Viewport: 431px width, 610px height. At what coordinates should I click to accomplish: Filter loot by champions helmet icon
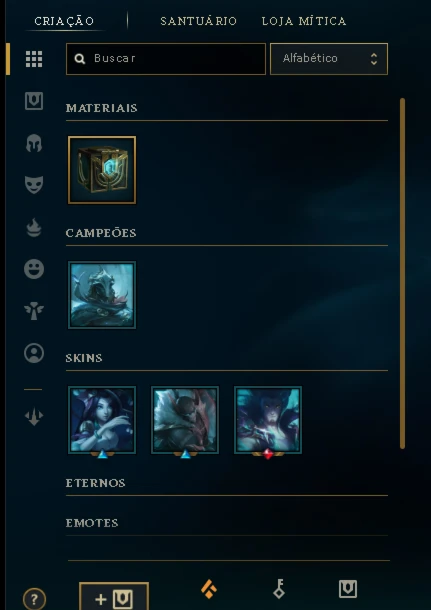point(34,143)
